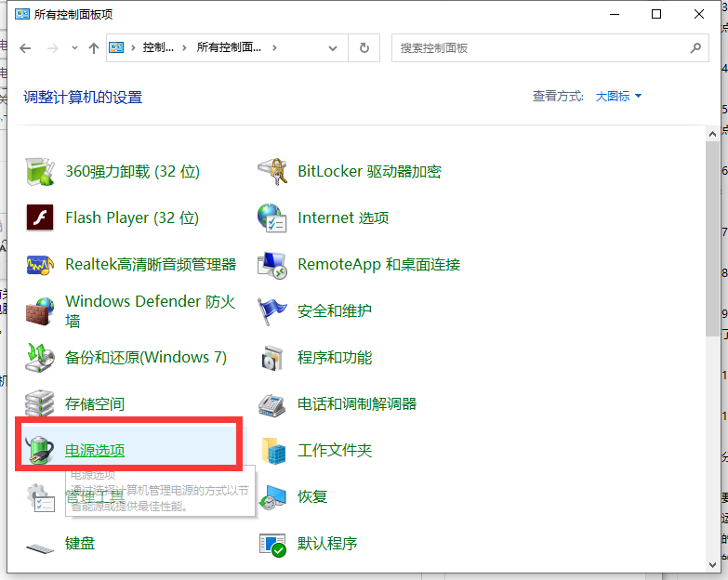Click the 默认程序 checkmark icon
728x580 pixels.
click(272, 545)
